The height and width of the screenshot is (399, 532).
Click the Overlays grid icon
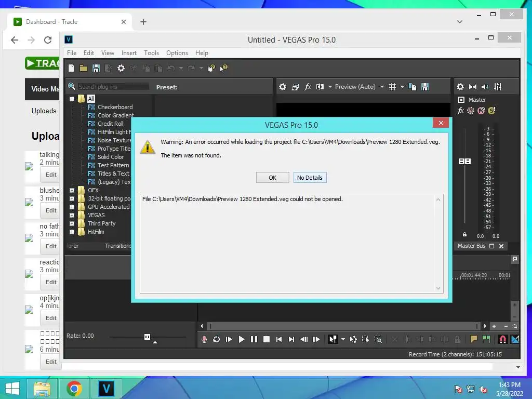392,87
